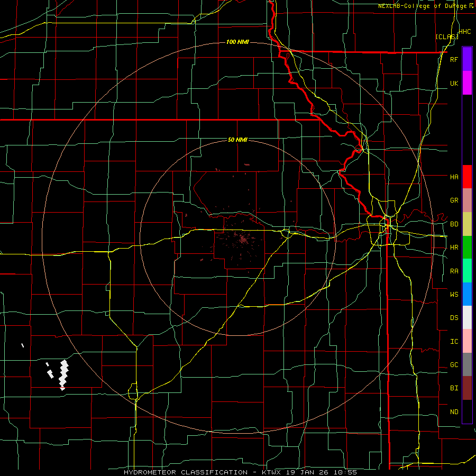The width and height of the screenshot is (476, 476).
Task: Click the HHC product label
Action: [465, 32]
